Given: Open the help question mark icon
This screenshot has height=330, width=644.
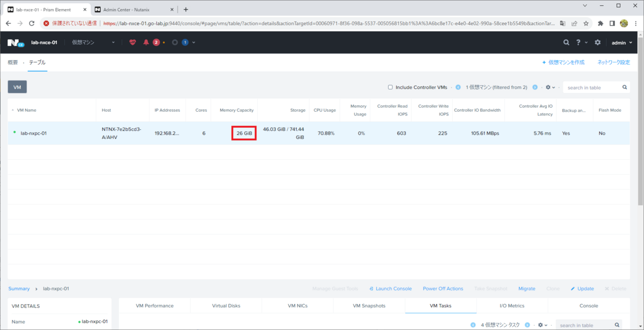Looking at the screenshot, I should tap(579, 42).
